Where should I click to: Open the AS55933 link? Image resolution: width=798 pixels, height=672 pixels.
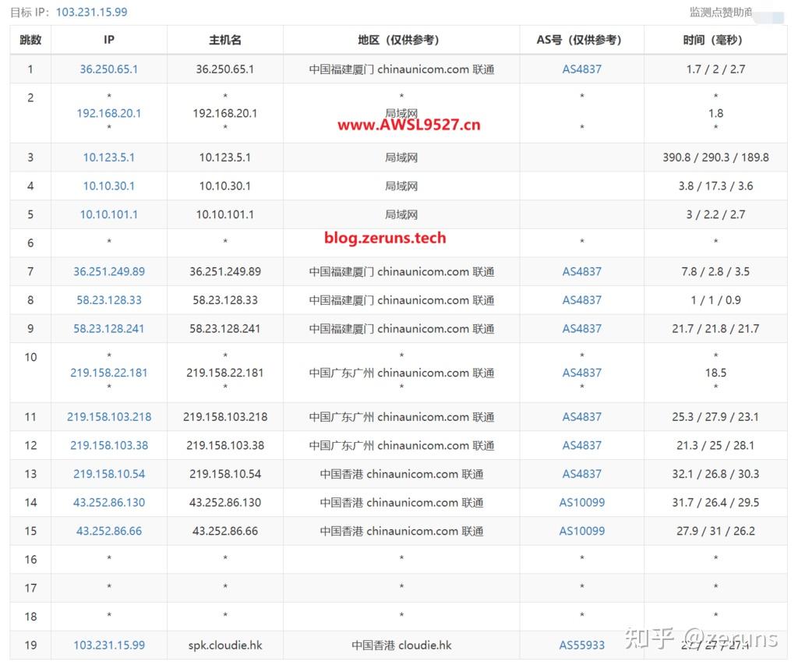[x=581, y=645]
